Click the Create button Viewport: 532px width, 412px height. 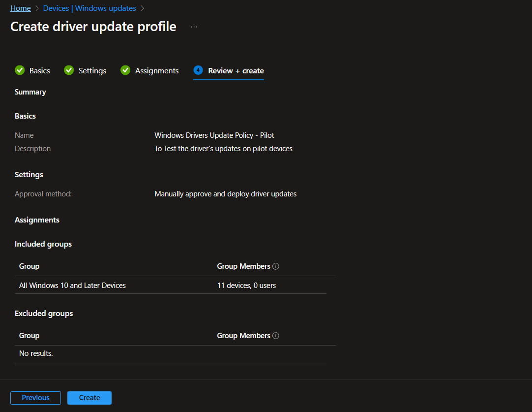click(x=89, y=398)
